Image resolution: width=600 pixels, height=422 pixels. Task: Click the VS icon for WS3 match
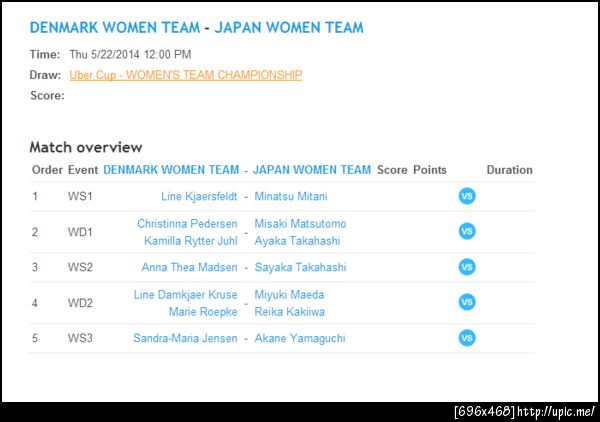point(466,338)
